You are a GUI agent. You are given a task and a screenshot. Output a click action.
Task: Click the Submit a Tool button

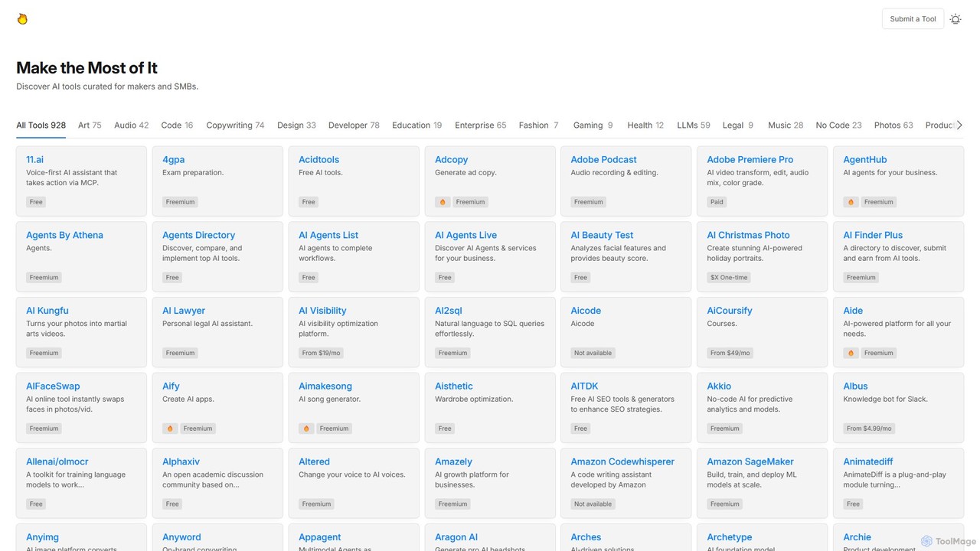(x=913, y=19)
